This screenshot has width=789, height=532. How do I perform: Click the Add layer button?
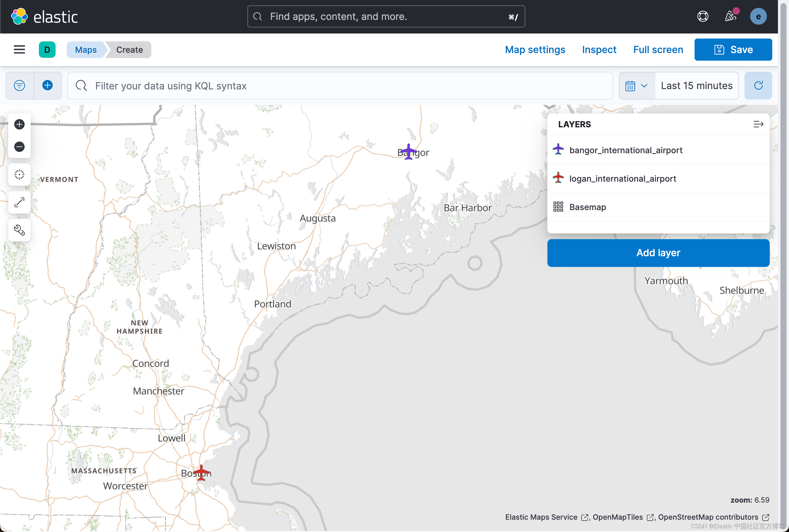coord(658,253)
